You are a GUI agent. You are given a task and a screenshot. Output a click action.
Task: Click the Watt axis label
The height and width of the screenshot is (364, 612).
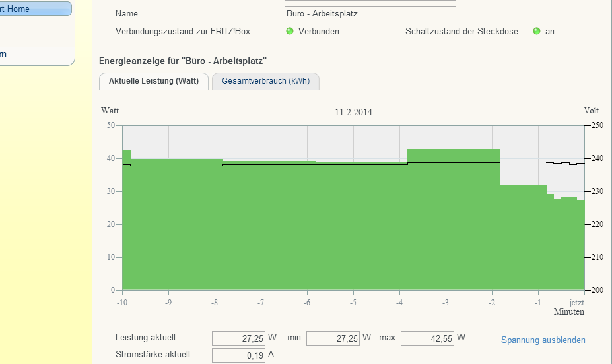coord(110,111)
